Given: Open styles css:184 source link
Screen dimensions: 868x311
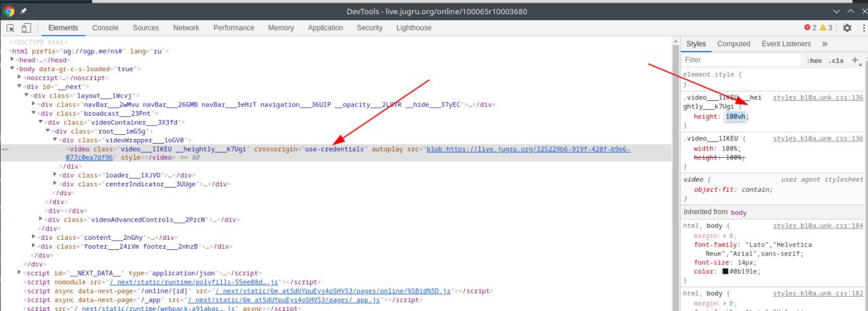Looking at the screenshot, I should point(817,226).
